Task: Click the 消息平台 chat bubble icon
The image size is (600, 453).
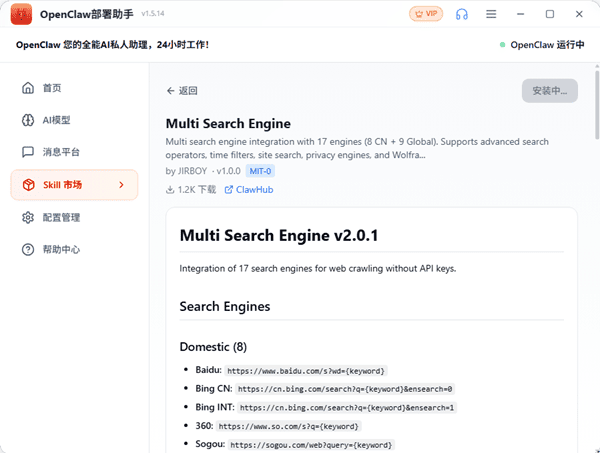Action: click(28, 152)
